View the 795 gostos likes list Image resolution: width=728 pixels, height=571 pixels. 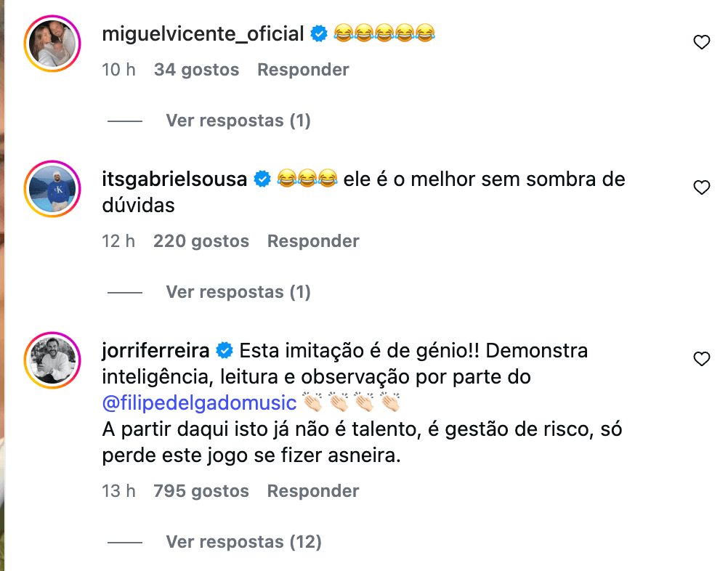click(x=201, y=491)
